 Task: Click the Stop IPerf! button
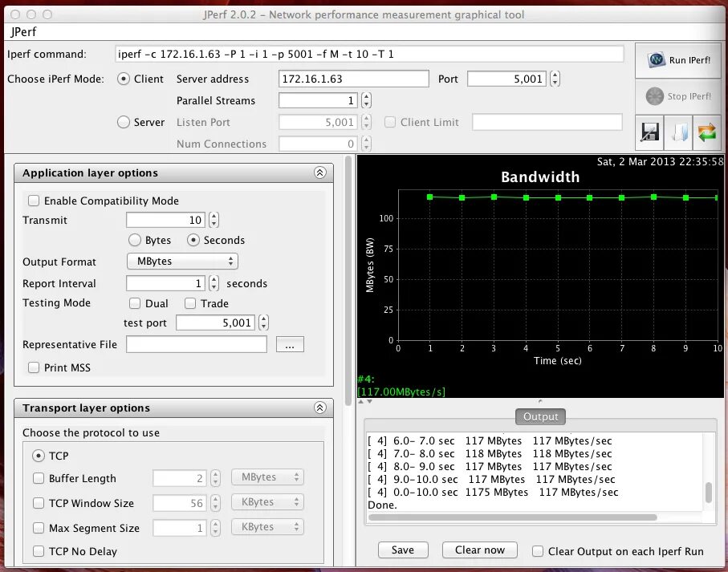pos(678,96)
